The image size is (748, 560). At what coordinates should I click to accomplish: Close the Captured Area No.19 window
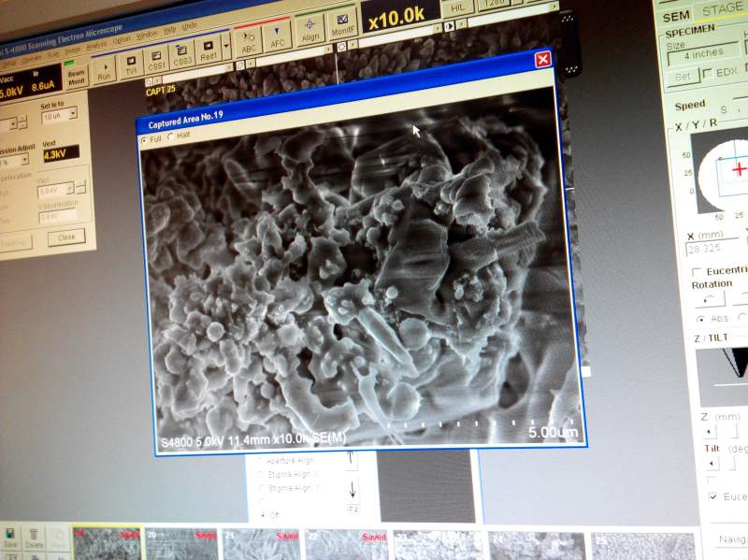point(543,59)
